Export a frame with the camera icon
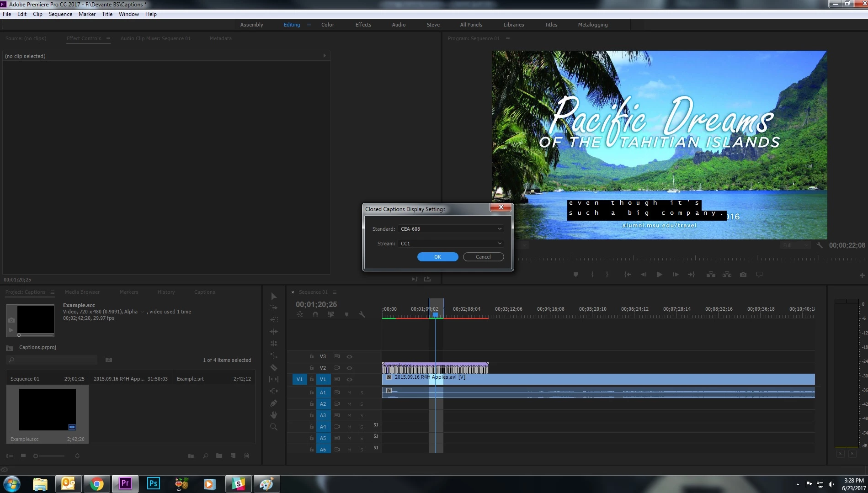The height and width of the screenshot is (493, 868). click(x=743, y=275)
